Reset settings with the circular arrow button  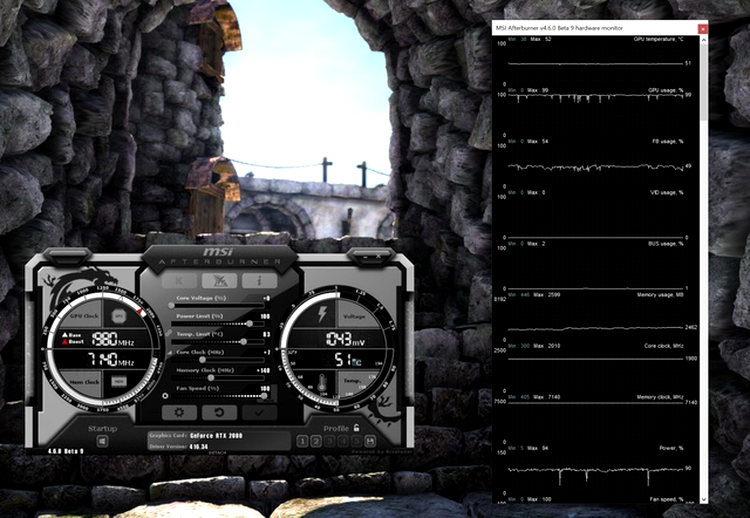pyautogui.click(x=220, y=412)
